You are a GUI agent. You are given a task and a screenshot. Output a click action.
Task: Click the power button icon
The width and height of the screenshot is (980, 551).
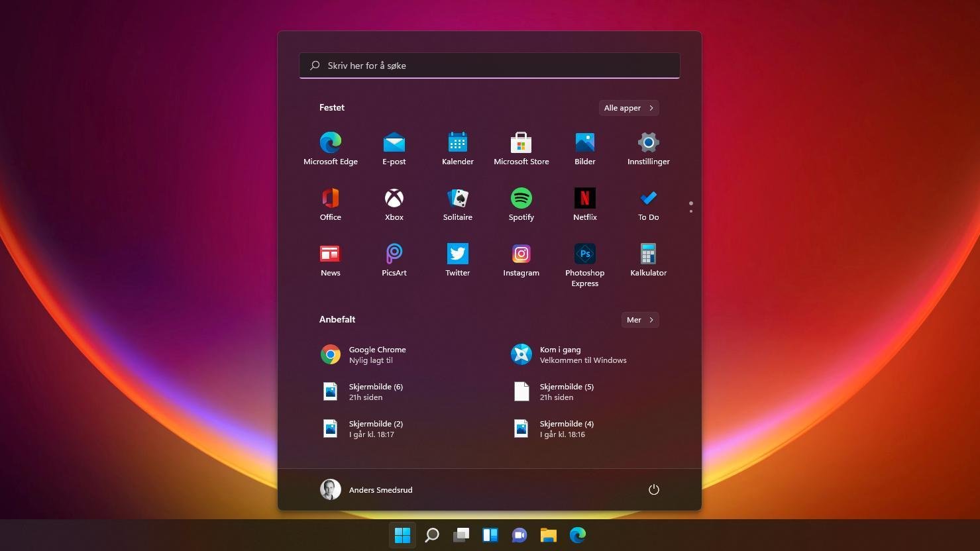654,489
